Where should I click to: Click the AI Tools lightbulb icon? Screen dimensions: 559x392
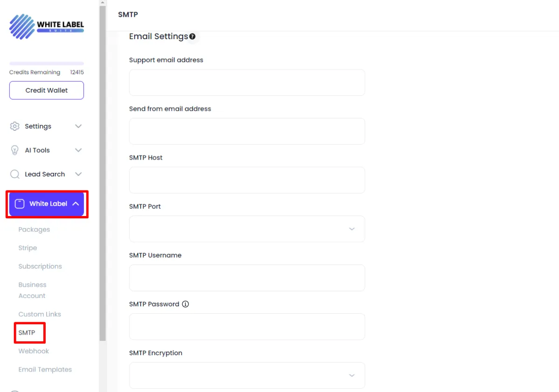tap(15, 150)
